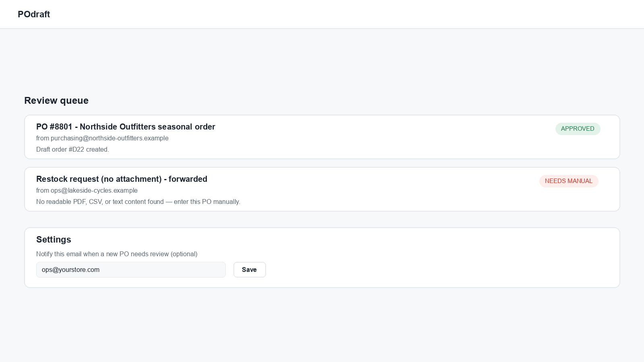Click the Review queue heading
This screenshot has height=362, width=644.
point(56,101)
